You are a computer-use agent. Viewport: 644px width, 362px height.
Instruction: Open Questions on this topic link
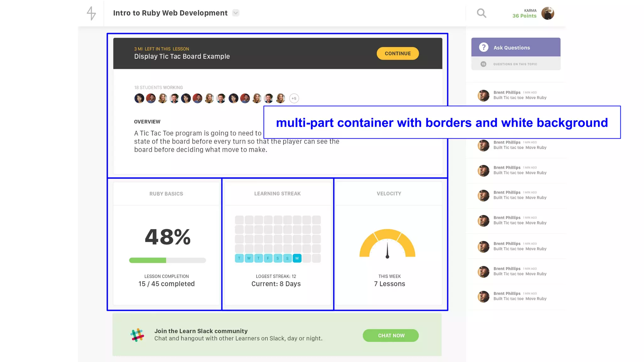click(x=515, y=64)
